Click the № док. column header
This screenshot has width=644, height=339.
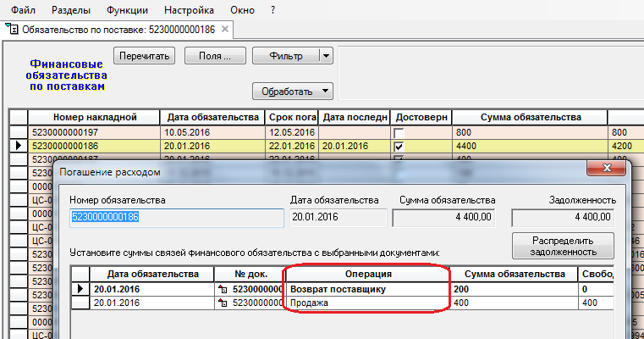[251, 274]
